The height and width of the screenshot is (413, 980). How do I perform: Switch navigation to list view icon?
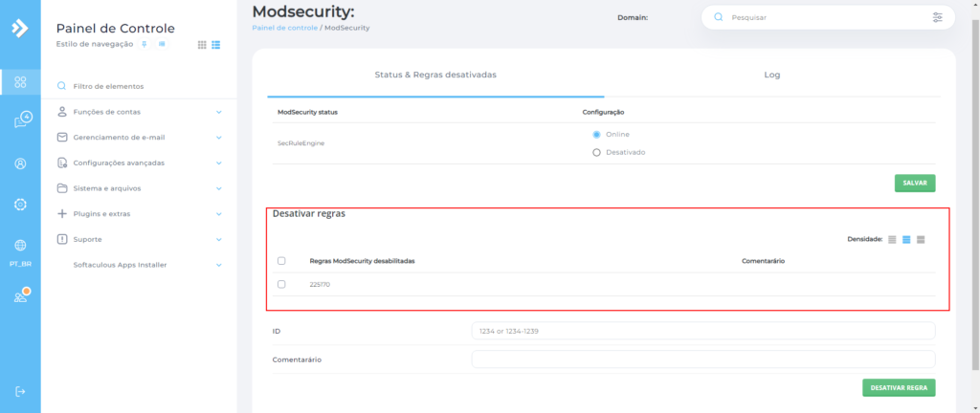pos(216,45)
